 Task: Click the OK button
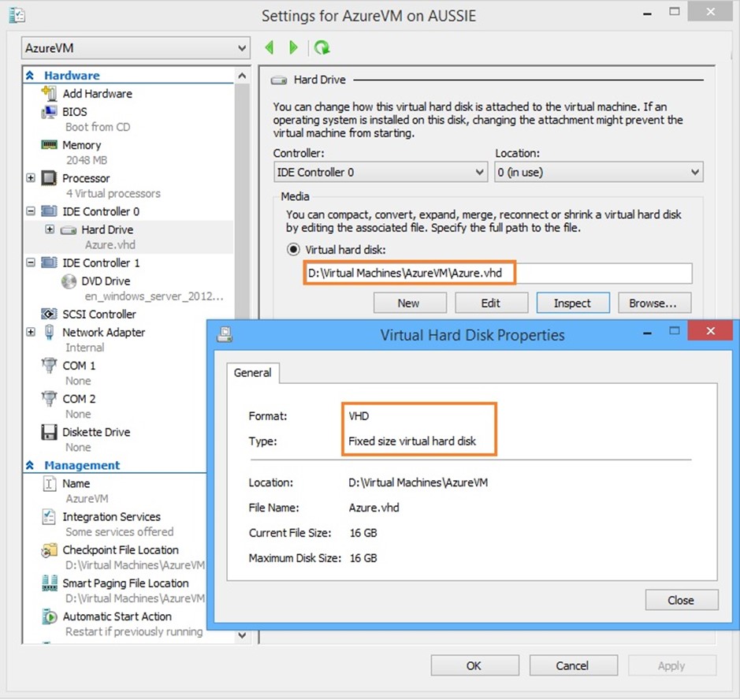pyautogui.click(x=474, y=665)
